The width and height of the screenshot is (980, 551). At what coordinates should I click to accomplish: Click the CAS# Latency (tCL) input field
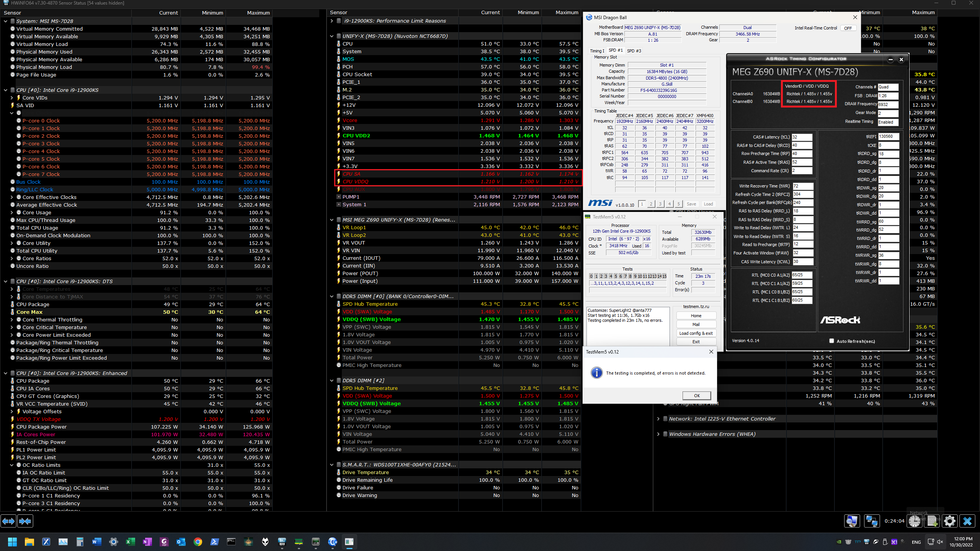pyautogui.click(x=802, y=137)
